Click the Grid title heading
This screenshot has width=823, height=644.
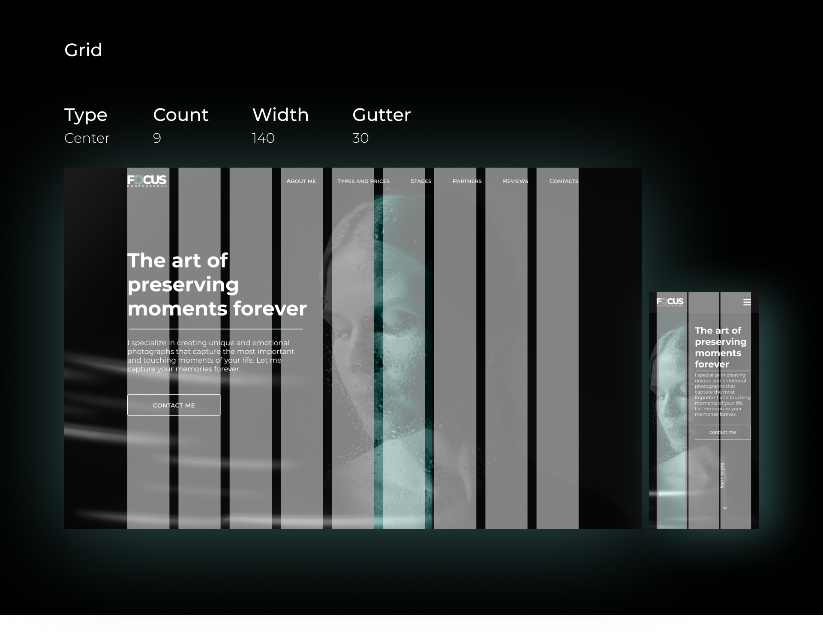[x=83, y=50]
